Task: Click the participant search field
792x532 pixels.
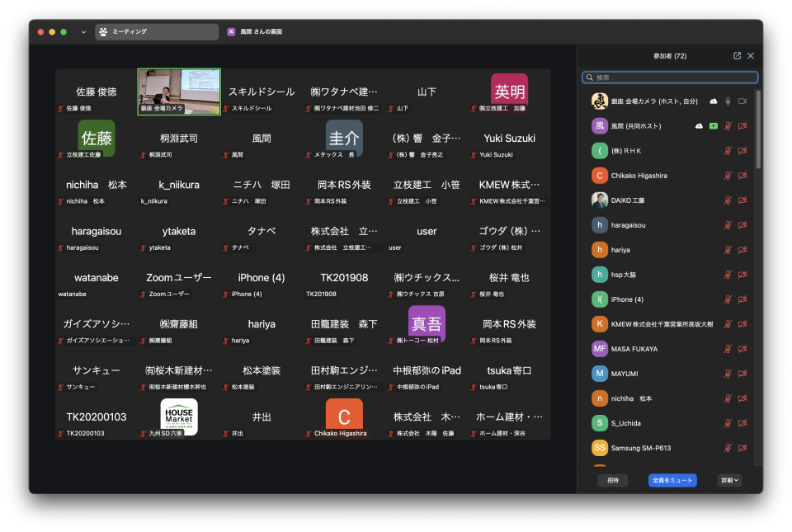Action: [x=669, y=78]
